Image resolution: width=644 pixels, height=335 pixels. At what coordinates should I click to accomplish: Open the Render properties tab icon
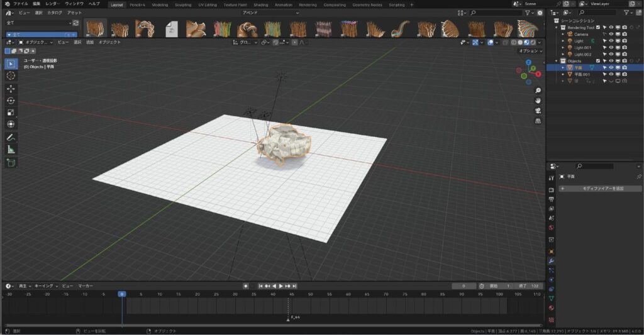coord(551,190)
